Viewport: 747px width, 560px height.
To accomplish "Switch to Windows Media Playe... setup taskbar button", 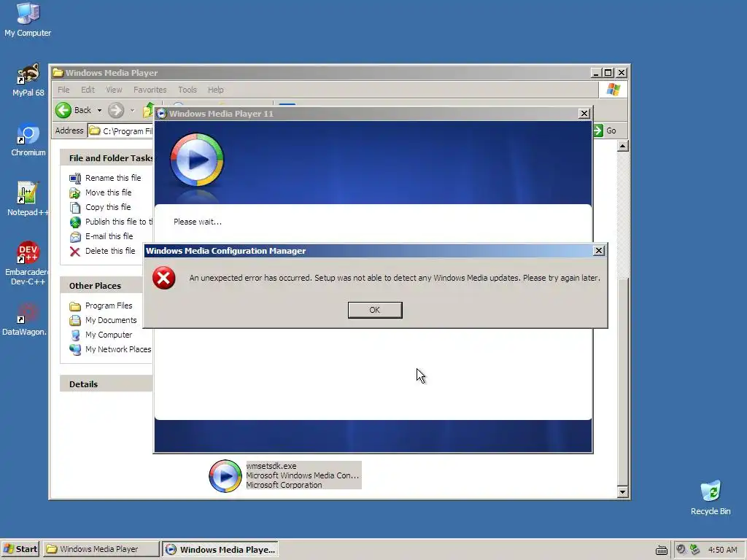I will point(220,549).
